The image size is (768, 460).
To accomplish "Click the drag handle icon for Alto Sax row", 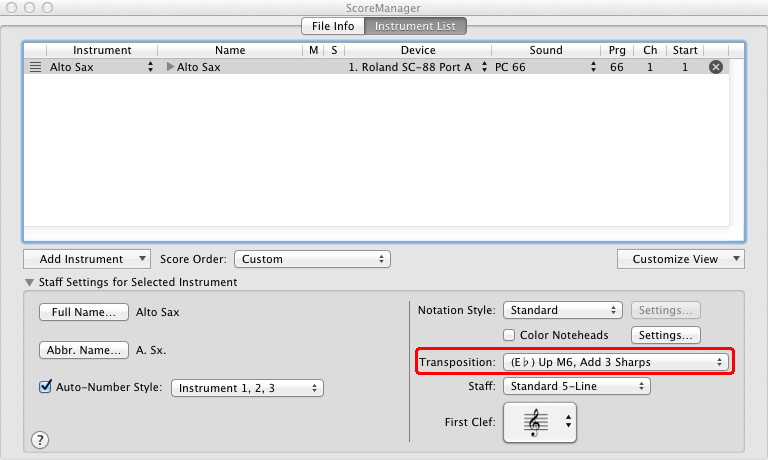I will (x=35, y=67).
